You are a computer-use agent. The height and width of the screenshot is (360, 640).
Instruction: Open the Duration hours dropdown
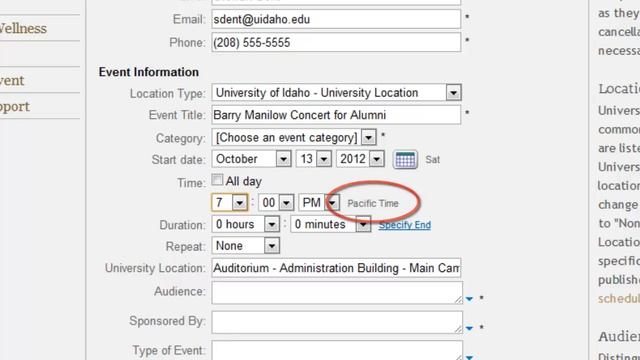(x=245, y=224)
